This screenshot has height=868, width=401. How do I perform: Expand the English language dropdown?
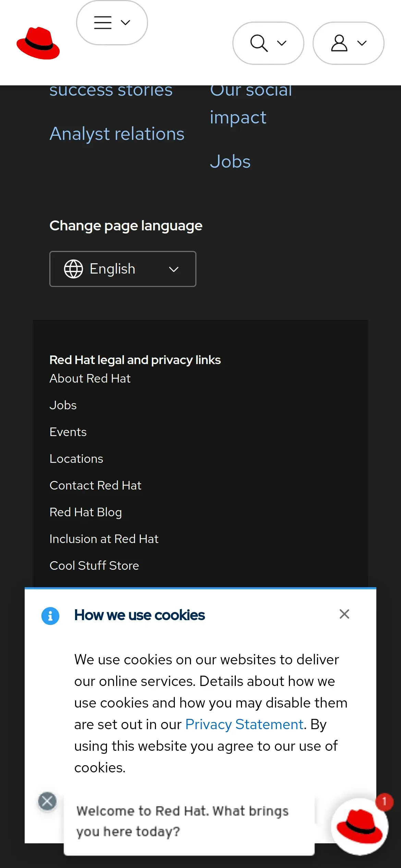coord(123,269)
